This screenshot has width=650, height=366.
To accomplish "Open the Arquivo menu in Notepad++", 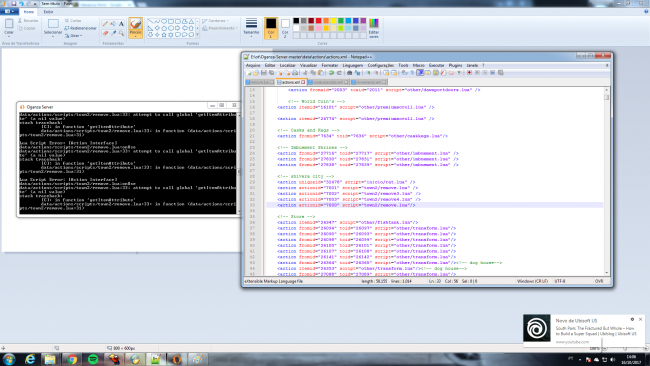I will [x=253, y=65].
